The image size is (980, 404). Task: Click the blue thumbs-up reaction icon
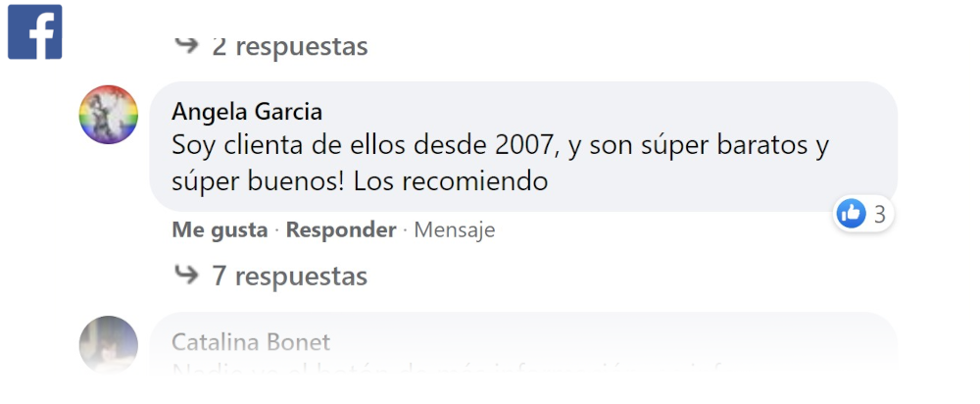(851, 214)
